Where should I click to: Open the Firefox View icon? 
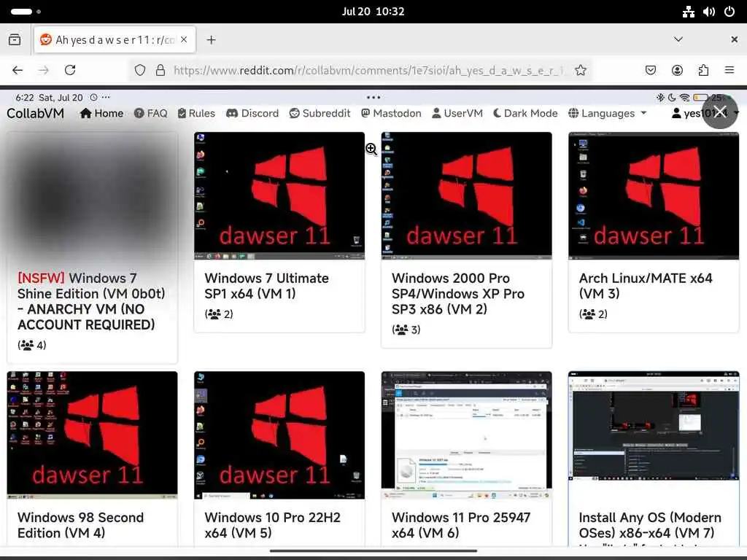(15, 39)
